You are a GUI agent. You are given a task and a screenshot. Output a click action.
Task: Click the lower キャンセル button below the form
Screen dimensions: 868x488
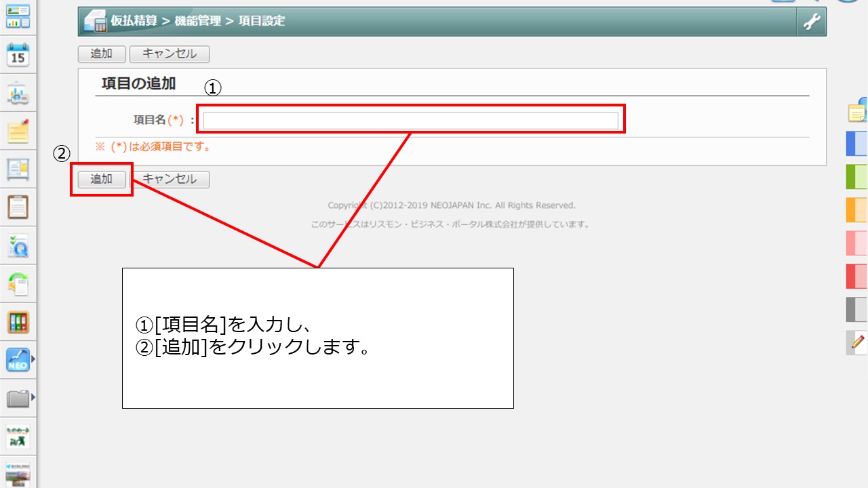(169, 180)
